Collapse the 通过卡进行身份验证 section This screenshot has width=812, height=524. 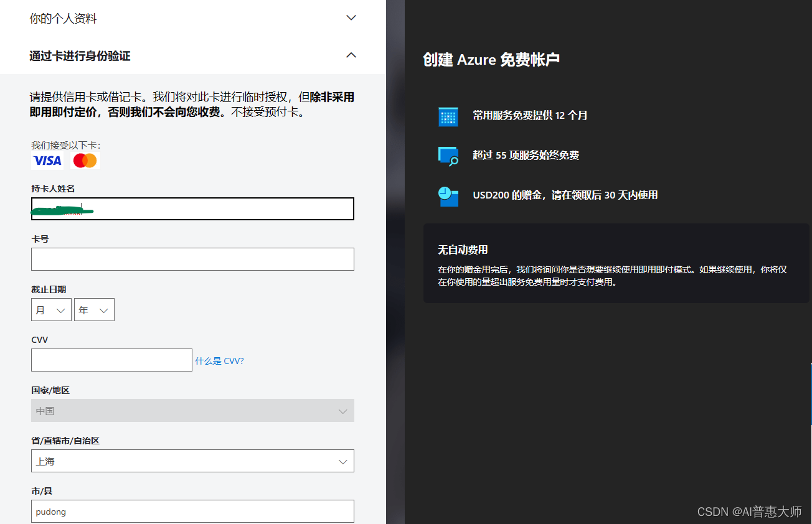click(351, 55)
